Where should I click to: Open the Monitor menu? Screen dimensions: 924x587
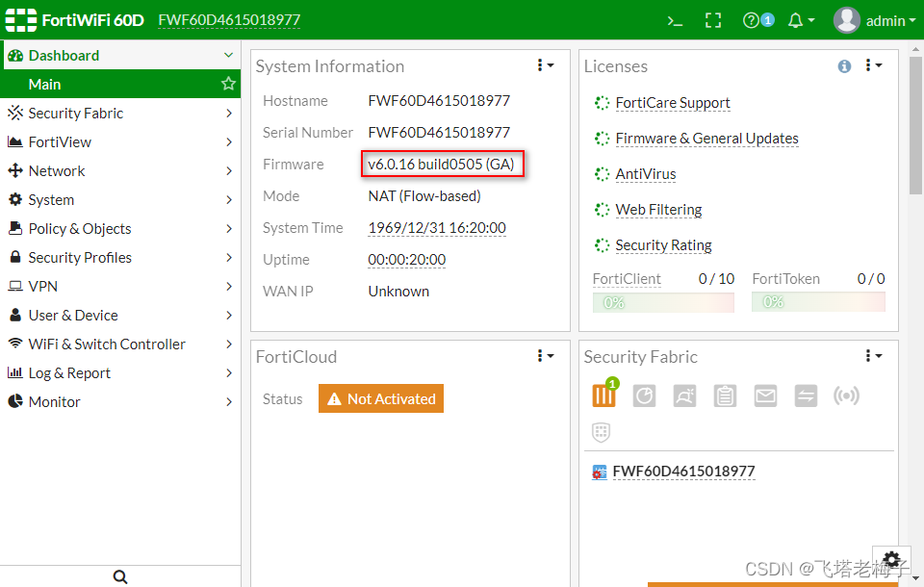tap(120, 402)
